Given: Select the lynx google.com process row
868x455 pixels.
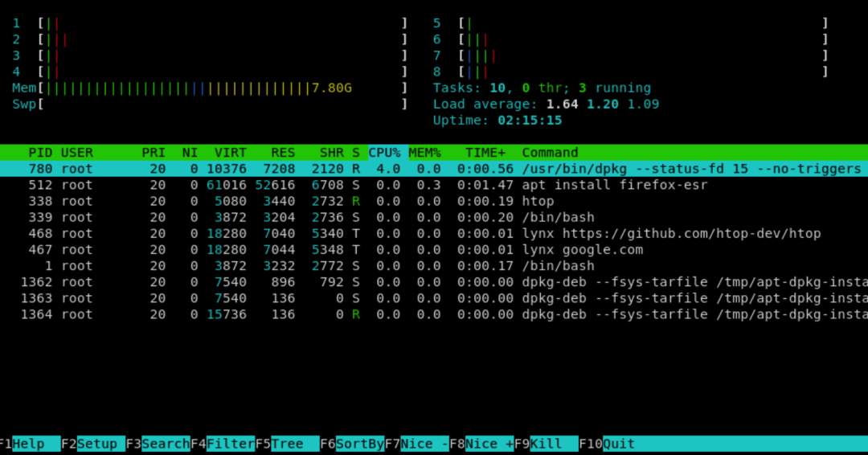Looking at the screenshot, I should click(x=434, y=250).
